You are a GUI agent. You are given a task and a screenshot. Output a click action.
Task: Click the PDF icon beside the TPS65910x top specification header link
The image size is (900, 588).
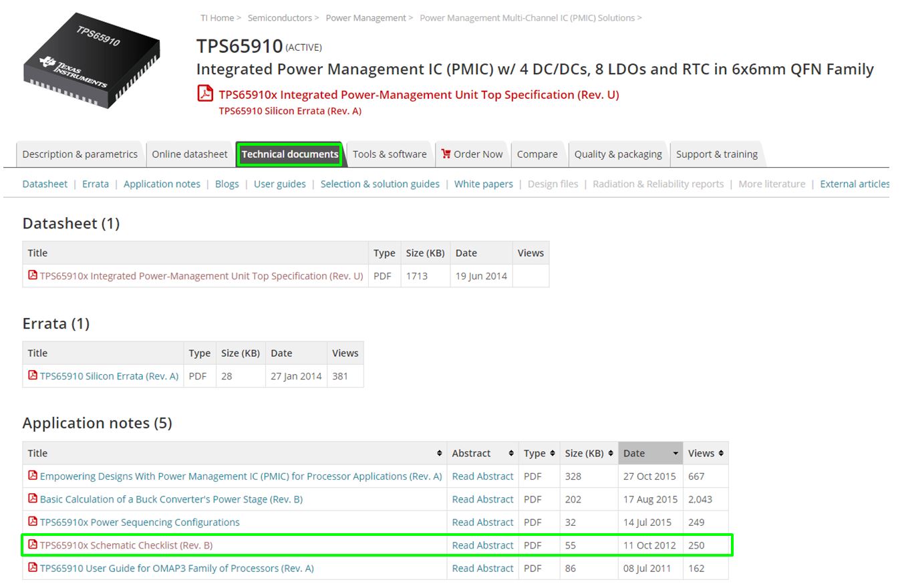point(205,93)
